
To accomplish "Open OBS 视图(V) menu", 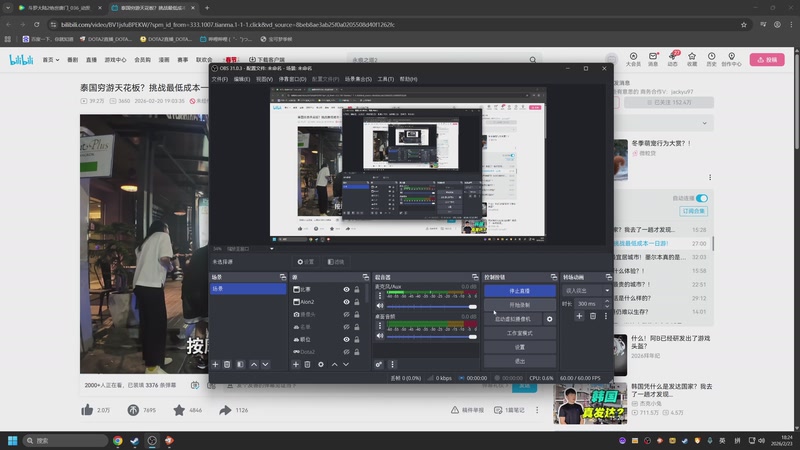I will (264, 79).
